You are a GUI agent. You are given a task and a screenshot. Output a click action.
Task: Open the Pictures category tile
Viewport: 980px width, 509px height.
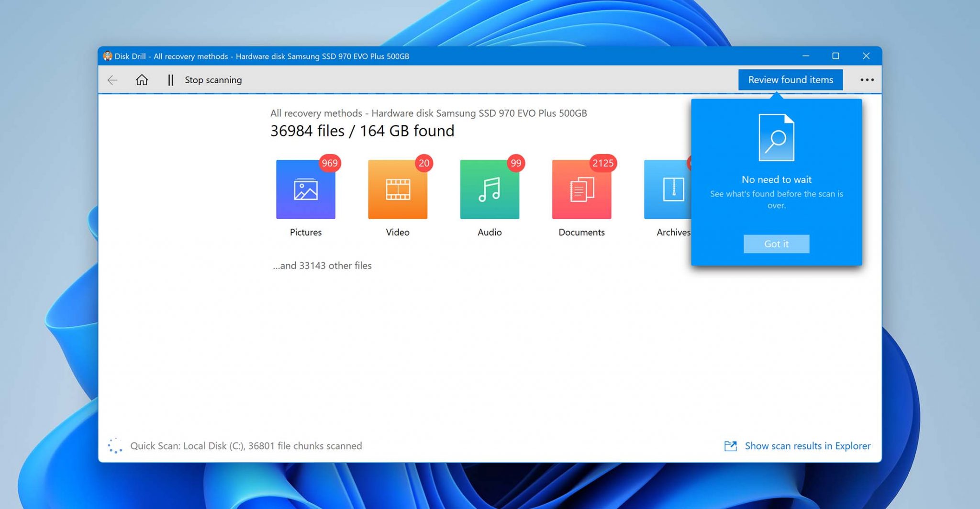pos(305,189)
